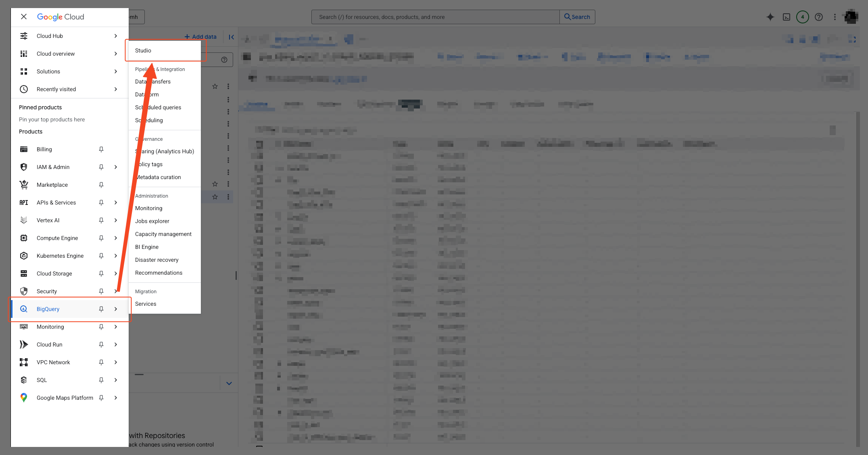Expand the Cloud overview submenu arrow
This screenshot has height=455, width=868.
coord(116,54)
